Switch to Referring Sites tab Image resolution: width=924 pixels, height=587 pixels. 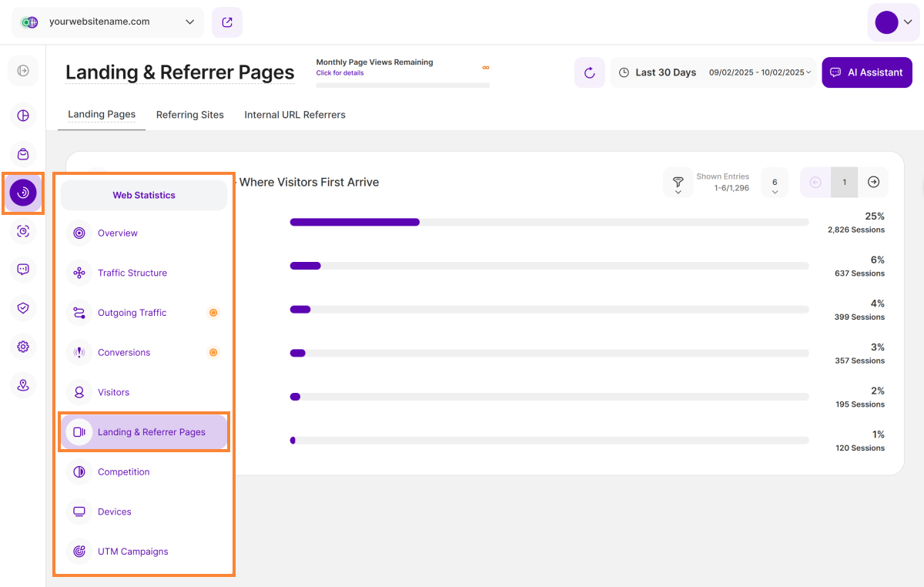(x=189, y=115)
